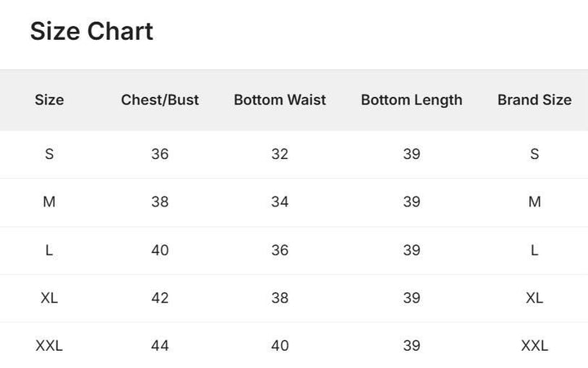Screen dimensions: 588x368
Task: Click bottom waist value 32
Action: tap(279, 154)
